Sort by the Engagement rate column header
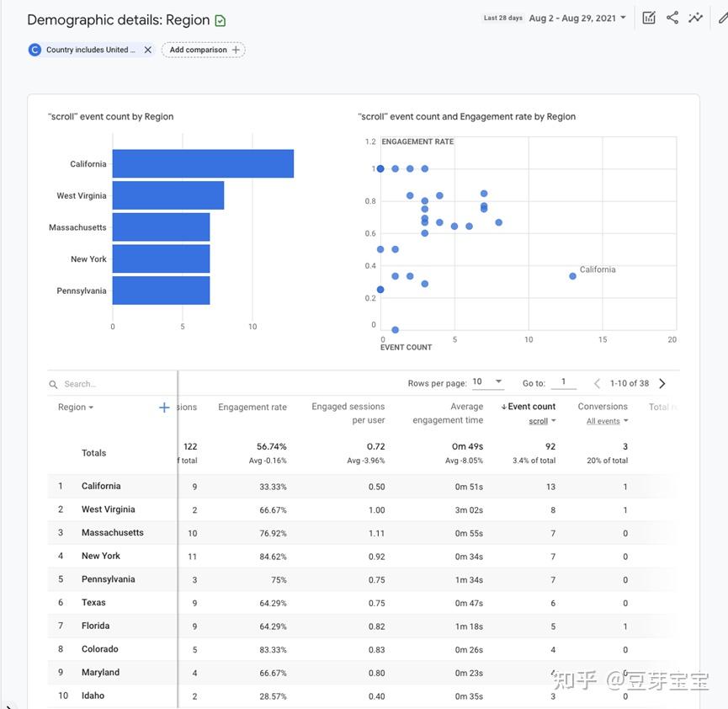The height and width of the screenshot is (709, 728). tap(252, 406)
